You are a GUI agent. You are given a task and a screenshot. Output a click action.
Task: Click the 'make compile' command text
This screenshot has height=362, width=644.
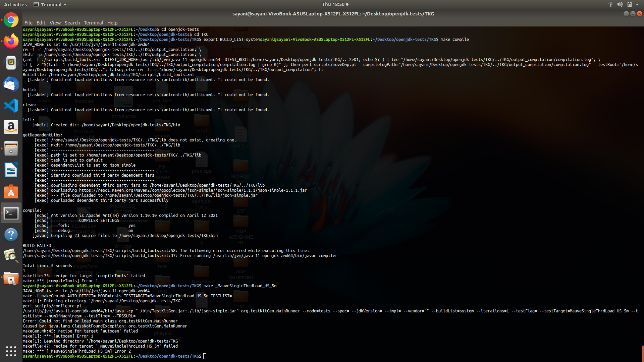tap(454, 40)
